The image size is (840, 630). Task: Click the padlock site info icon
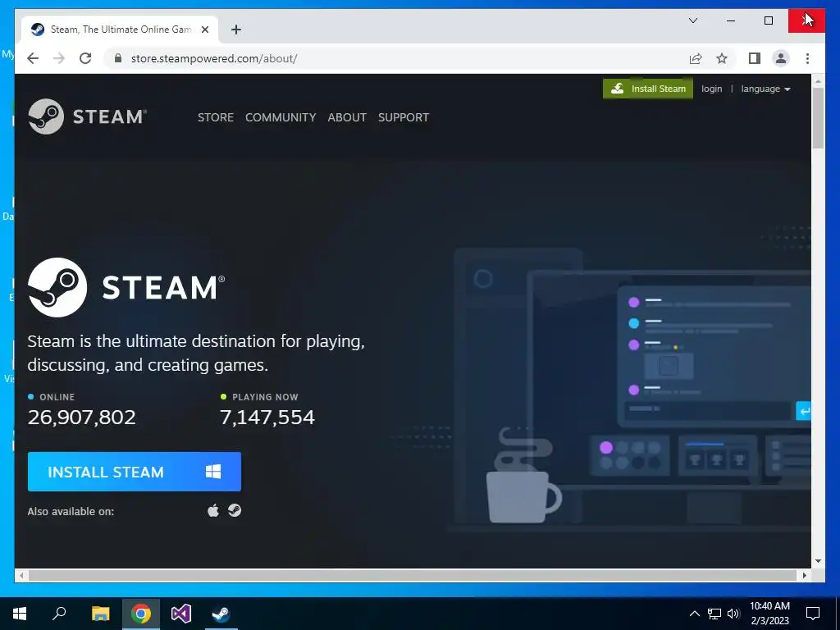click(118, 58)
